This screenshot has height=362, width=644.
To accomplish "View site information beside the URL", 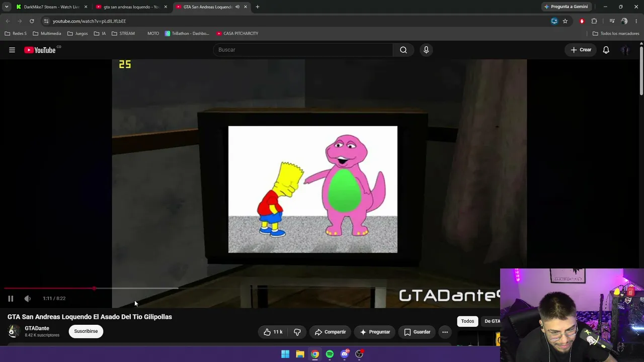I will 46,21.
